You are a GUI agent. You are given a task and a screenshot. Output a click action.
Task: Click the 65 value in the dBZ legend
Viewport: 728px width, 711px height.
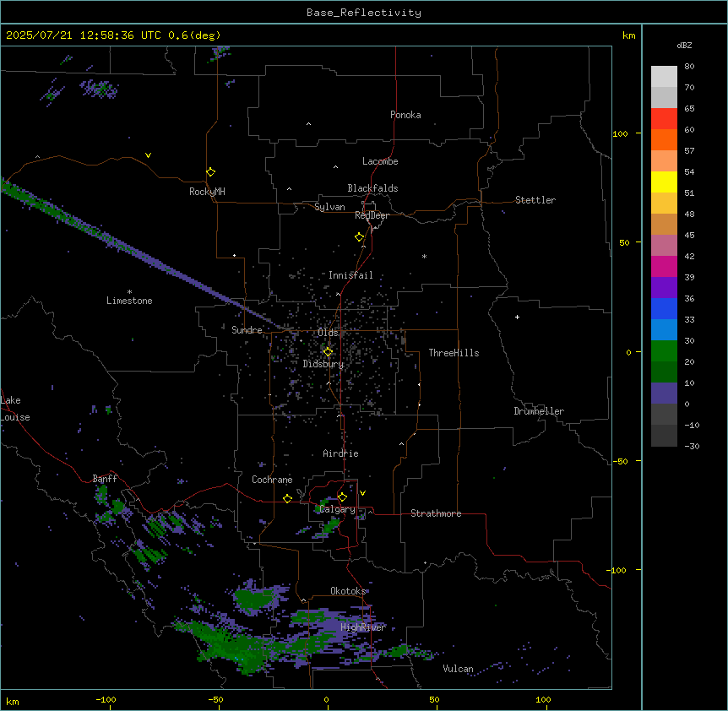689,108
